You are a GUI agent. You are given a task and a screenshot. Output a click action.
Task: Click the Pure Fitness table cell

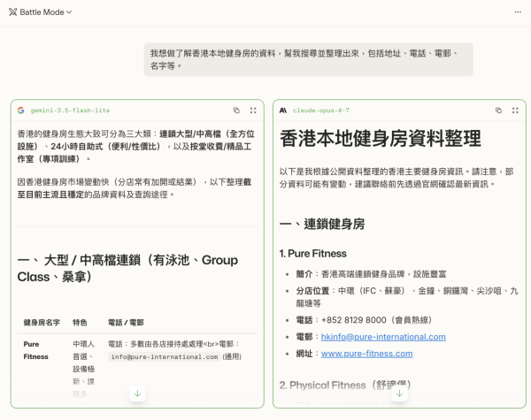click(x=35, y=350)
